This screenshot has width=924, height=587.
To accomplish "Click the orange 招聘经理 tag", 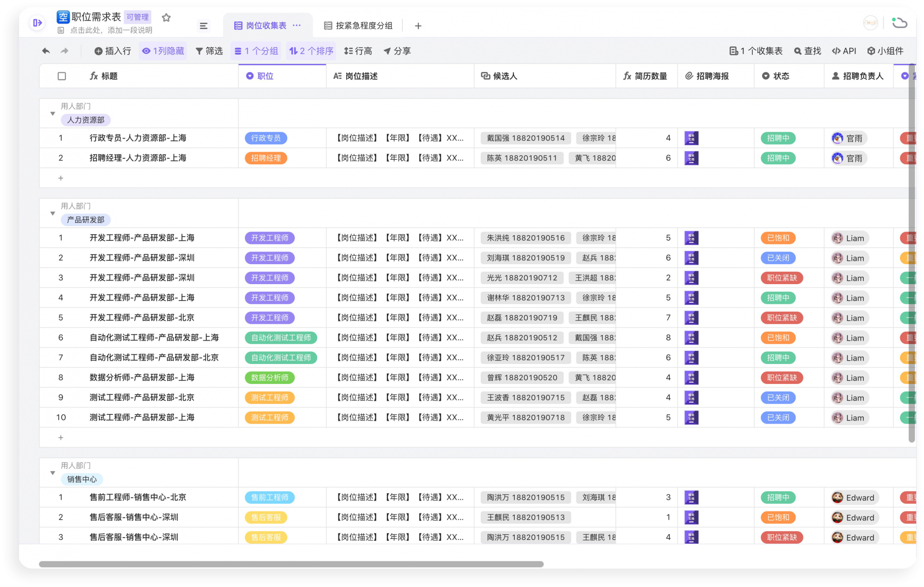I will [x=266, y=158].
